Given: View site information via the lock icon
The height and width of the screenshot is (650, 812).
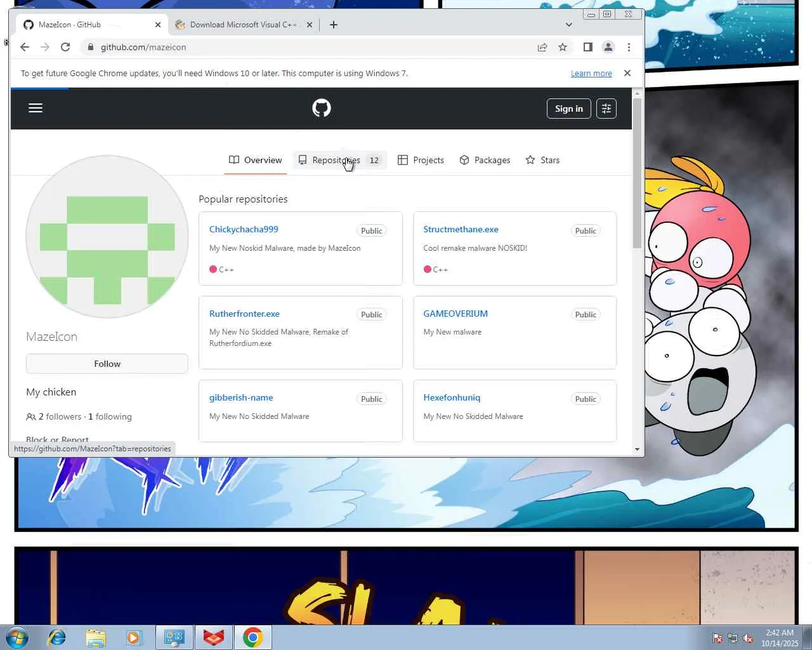Looking at the screenshot, I should pos(90,47).
